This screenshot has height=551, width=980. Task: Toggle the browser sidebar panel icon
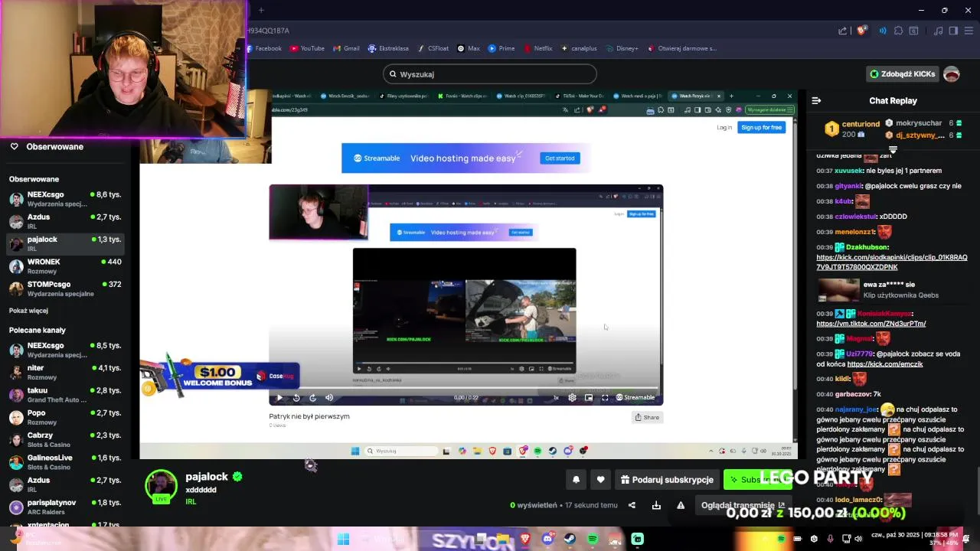click(x=953, y=31)
